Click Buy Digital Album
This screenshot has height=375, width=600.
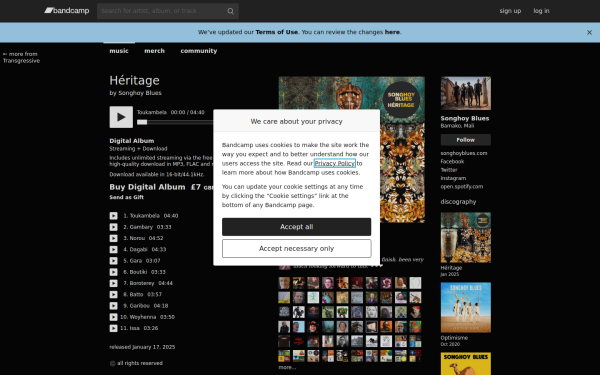[x=147, y=187]
